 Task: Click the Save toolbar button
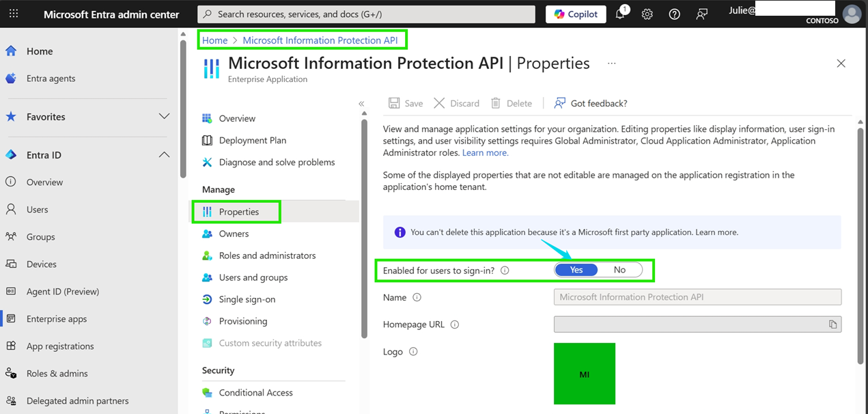tap(406, 103)
